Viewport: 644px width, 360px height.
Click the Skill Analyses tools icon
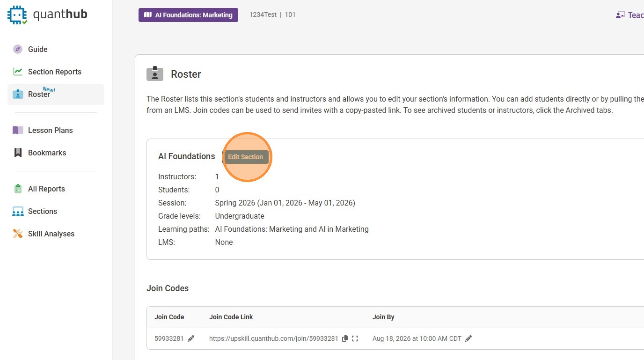[18, 234]
